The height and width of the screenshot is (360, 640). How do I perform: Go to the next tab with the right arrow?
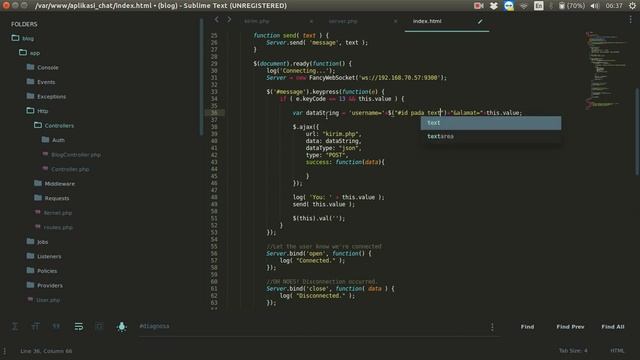pyautogui.click(x=229, y=20)
